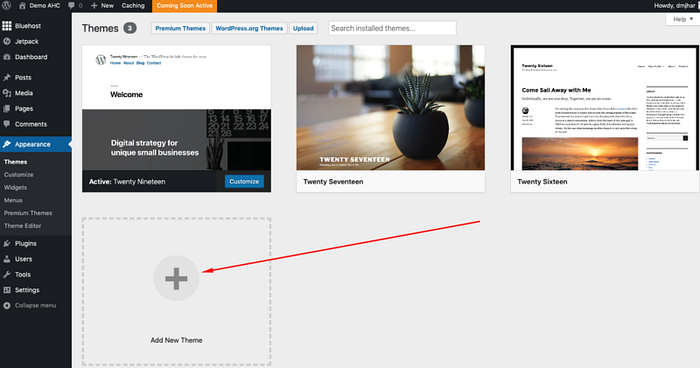
Task: Click the Posts pushpin icon
Action: (7, 78)
